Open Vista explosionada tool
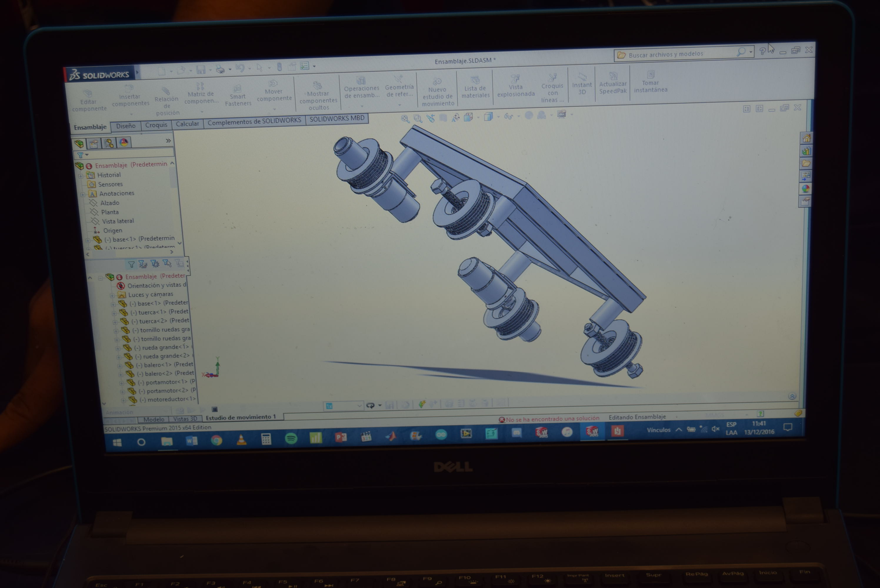The image size is (880, 588). tap(515, 87)
